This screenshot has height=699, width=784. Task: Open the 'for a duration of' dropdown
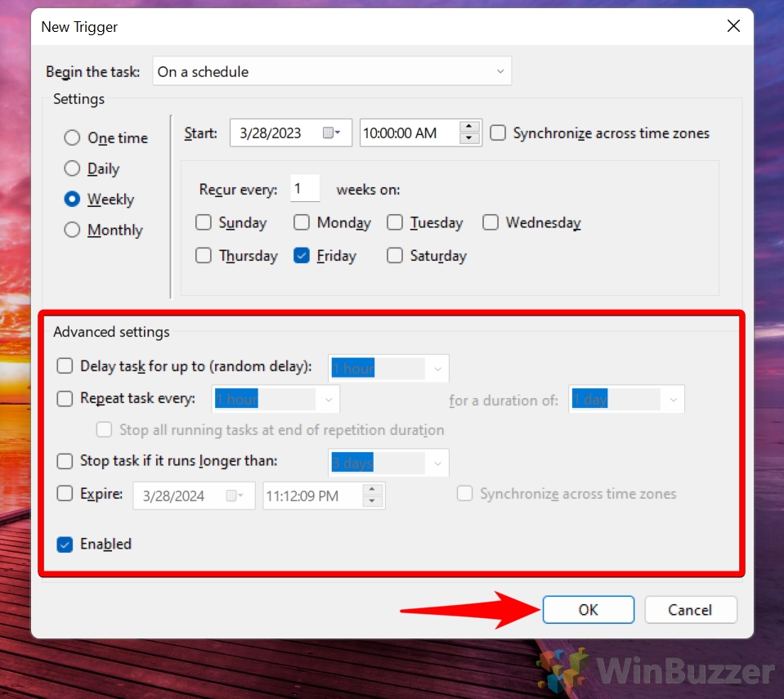coord(672,399)
